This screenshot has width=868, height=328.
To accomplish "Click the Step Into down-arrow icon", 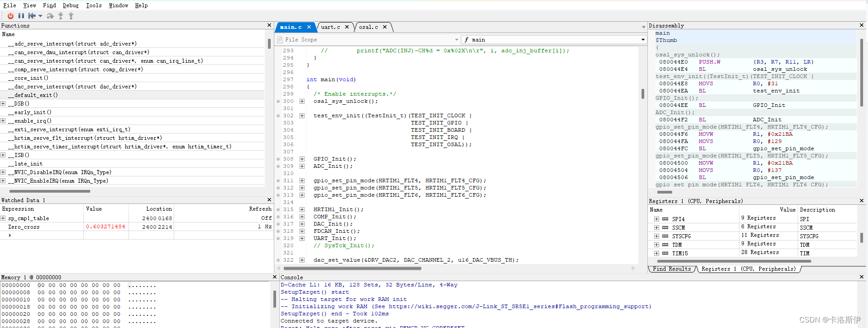I will (x=61, y=16).
